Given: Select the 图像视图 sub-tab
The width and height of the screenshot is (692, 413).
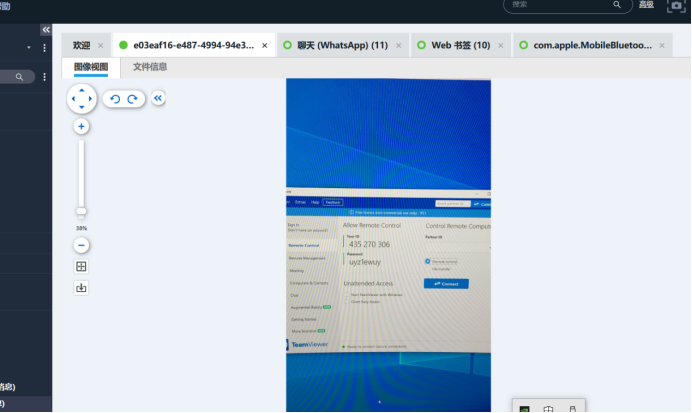Looking at the screenshot, I should click(91, 67).
